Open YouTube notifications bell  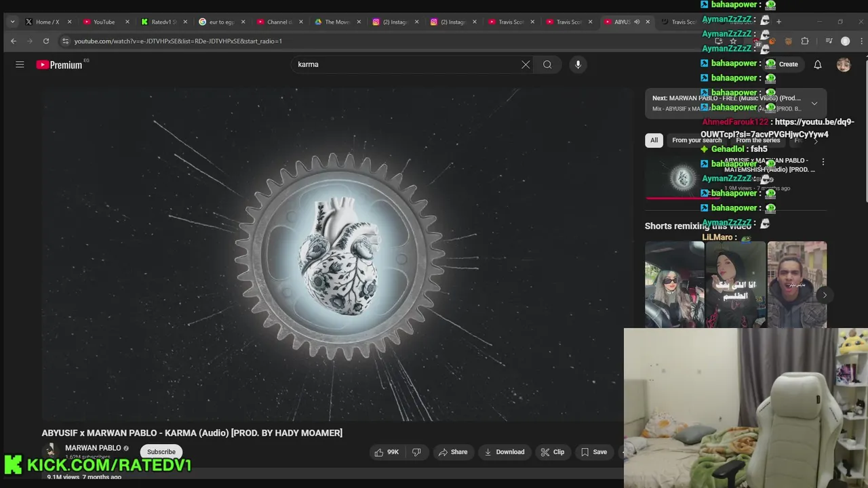[818, 64]
